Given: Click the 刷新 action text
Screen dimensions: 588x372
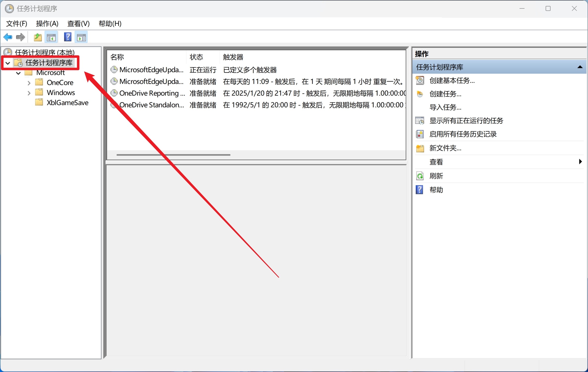Looking at the screenshot, I should click(x=436, y=176).
